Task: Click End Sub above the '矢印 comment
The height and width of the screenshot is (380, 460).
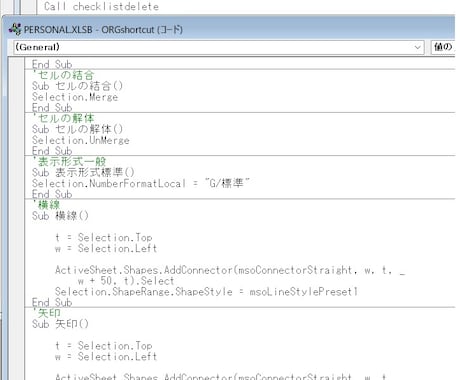Action: click(x=52, y=302)
